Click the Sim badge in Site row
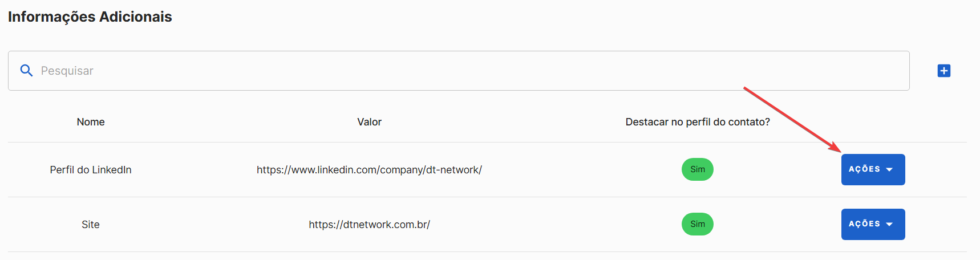Image resolution: width=980 pixels, height=260 pixels. (698, 224)
